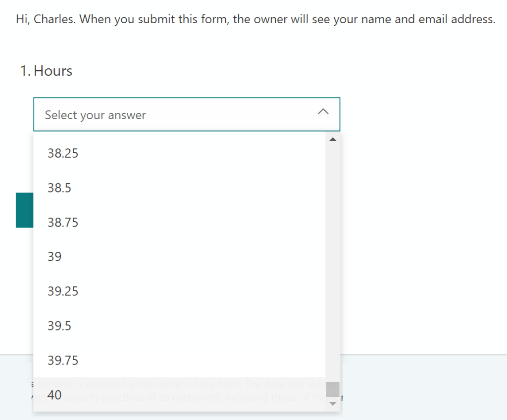Click the 'Hours' question title
The image size is (507, 420).
[x=52, y=71]
